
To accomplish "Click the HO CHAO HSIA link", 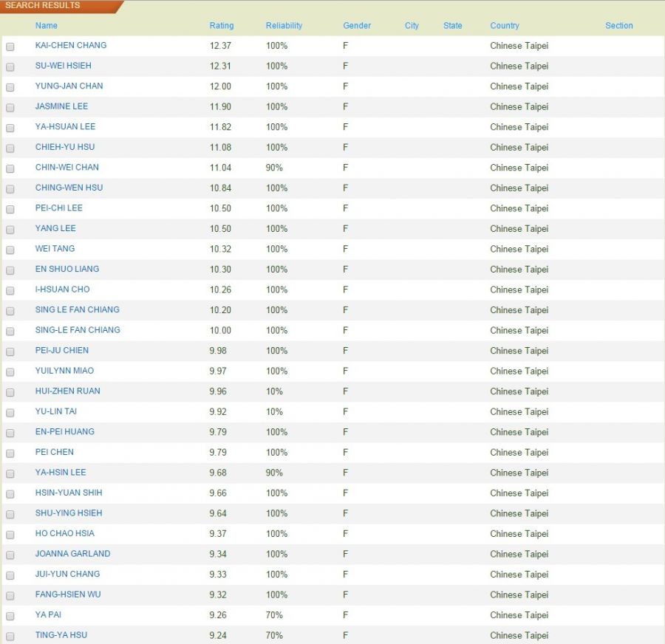I will tap(65, 534).
